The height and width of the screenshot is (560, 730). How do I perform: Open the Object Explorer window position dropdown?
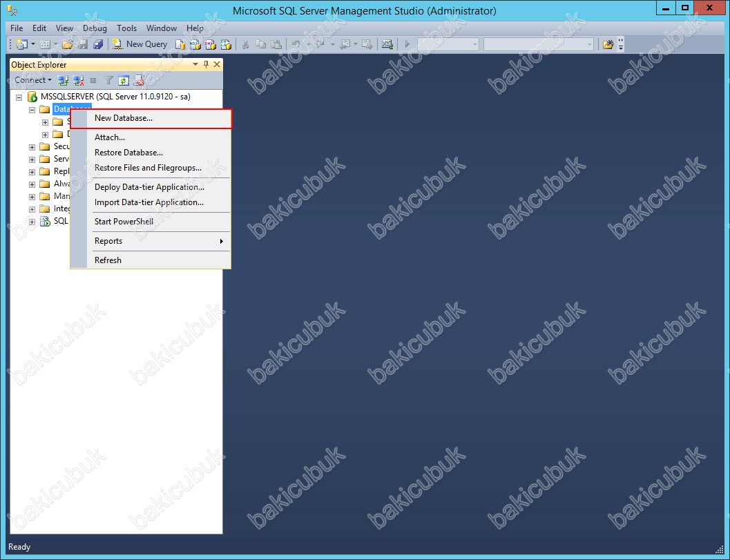pyautogui.click(x=195, y=64)
